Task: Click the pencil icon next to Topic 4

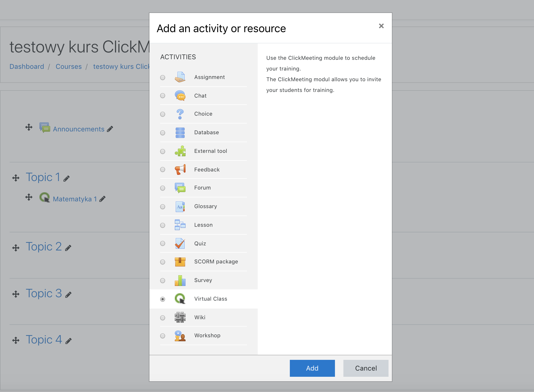Action: (69, 341)
